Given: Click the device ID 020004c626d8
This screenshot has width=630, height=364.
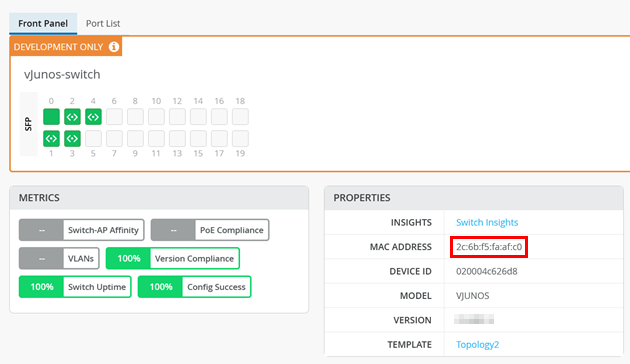Looking at the screenshot, I should (487, 271).
